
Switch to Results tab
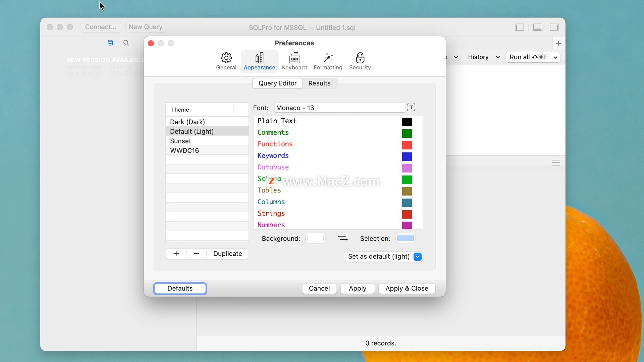[x=319, y=83]
